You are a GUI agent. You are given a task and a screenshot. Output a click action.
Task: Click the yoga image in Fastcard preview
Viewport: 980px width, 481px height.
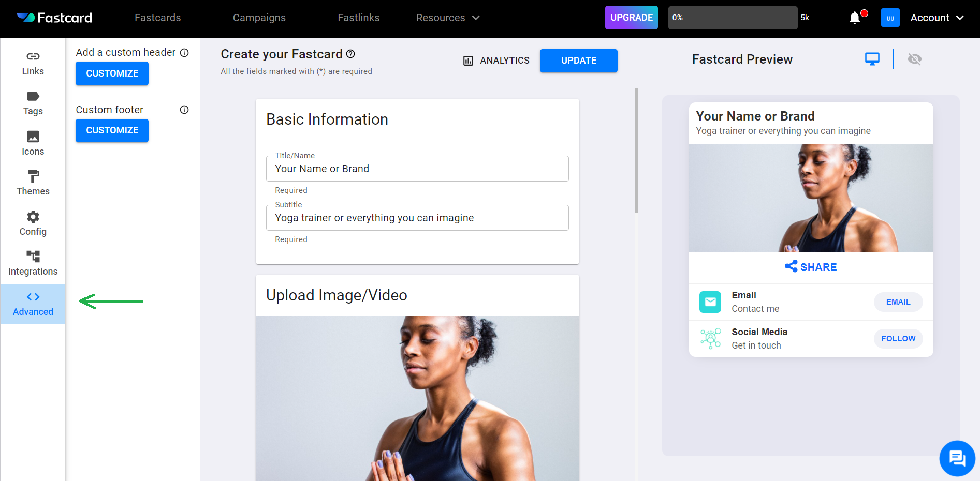coord(811,198)
